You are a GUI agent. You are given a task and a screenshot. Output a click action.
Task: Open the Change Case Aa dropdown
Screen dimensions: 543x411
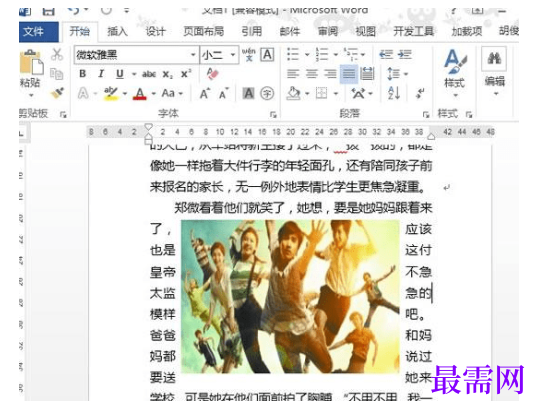(172, 93)
